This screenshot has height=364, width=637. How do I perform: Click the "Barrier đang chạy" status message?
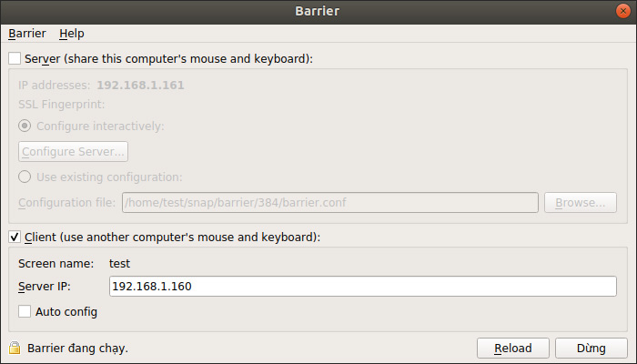[78, 348]
